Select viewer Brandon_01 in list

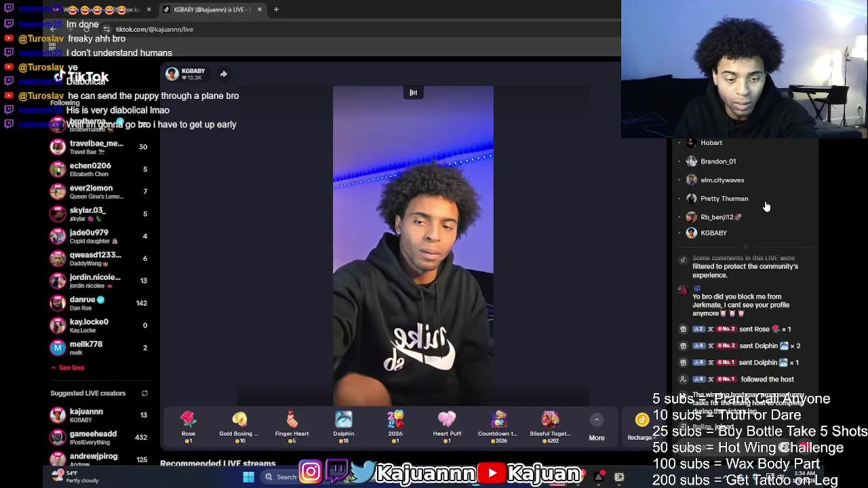click(x=718, y=161)
